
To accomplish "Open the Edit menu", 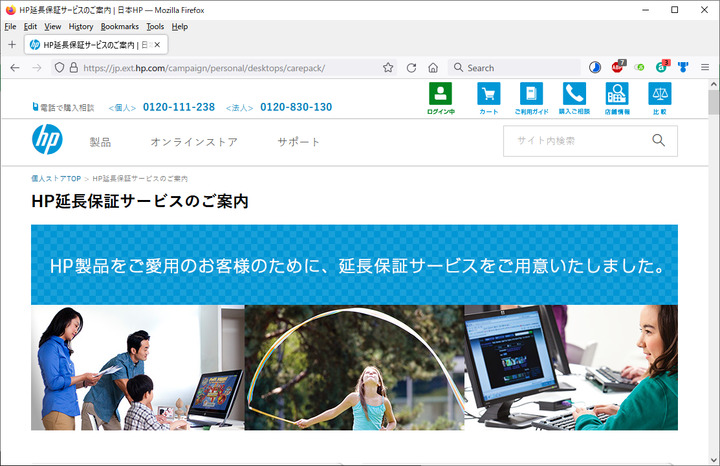I will tap(30, 27).
